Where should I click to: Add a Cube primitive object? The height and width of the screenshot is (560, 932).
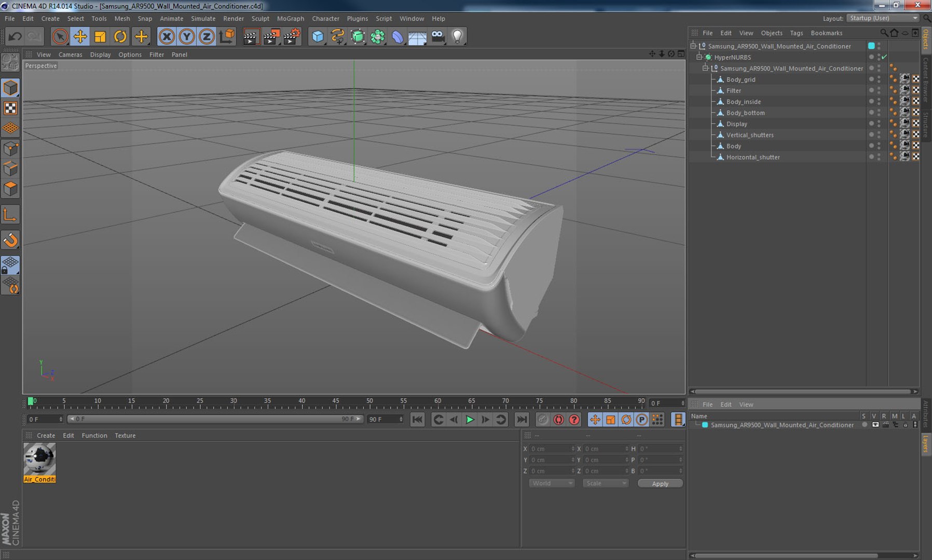pos(318,36)
